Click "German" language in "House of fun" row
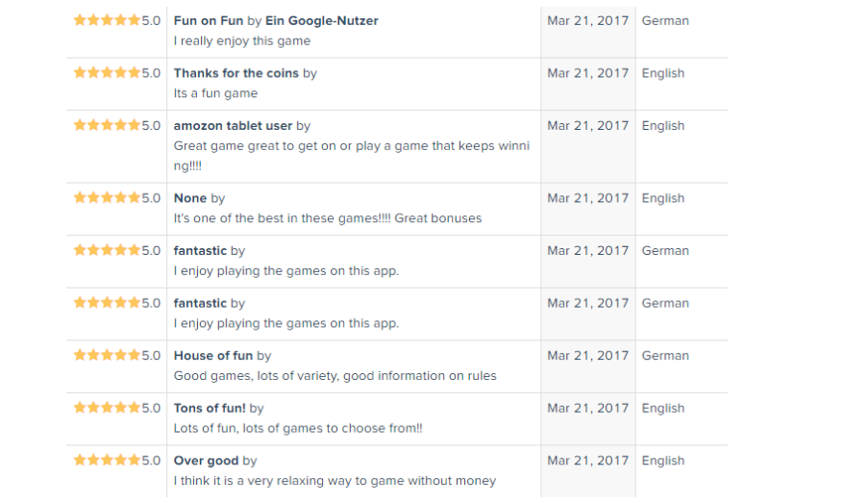This screenshot has height=503, width=868. click(665, 356)
